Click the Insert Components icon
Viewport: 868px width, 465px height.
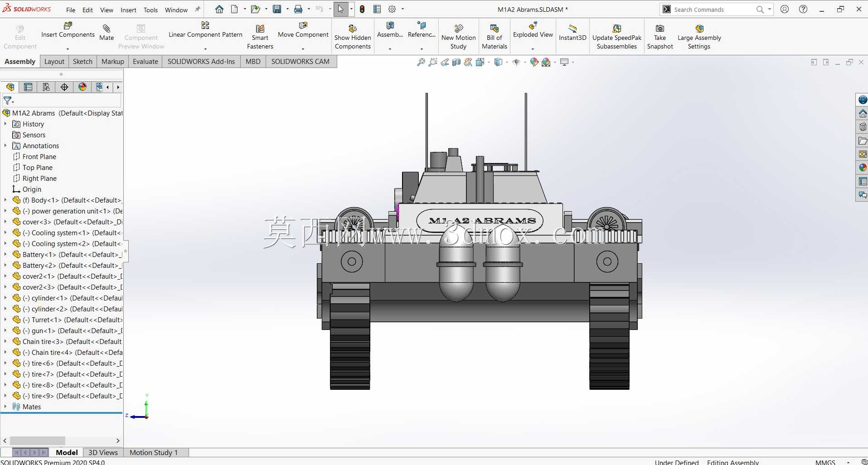[x=68, y=26]
